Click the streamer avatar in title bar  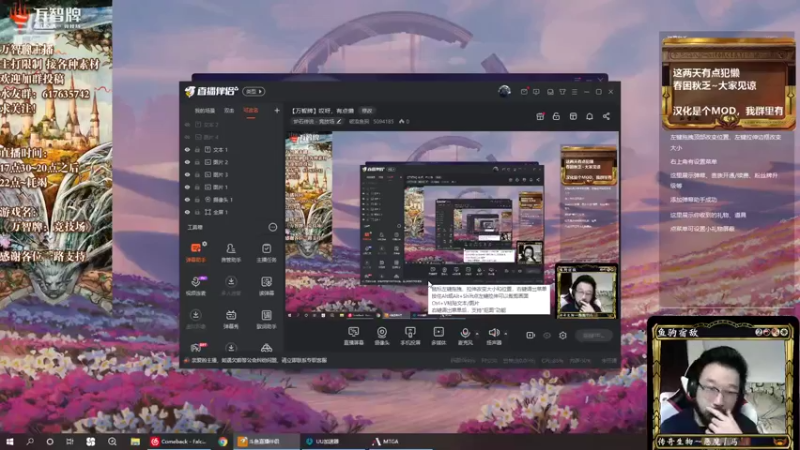pos(504,91)
